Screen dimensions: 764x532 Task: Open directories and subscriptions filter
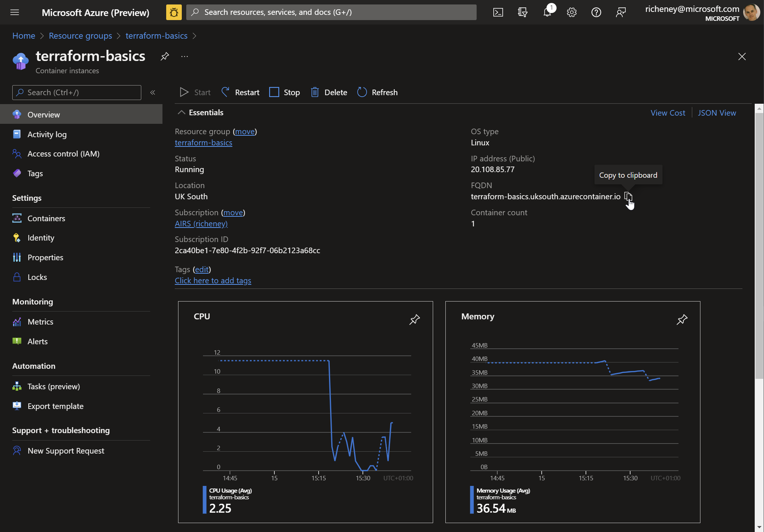522,12
